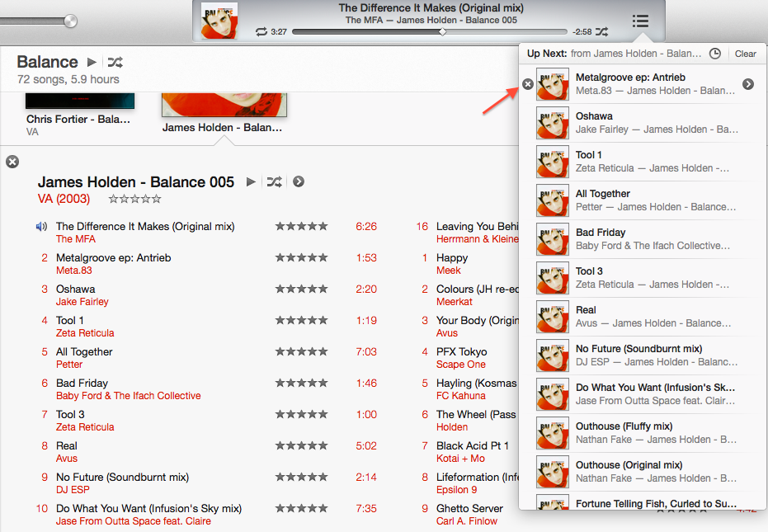
Task: Switch the -2:58 remaining time display
Action: point(582,32)
